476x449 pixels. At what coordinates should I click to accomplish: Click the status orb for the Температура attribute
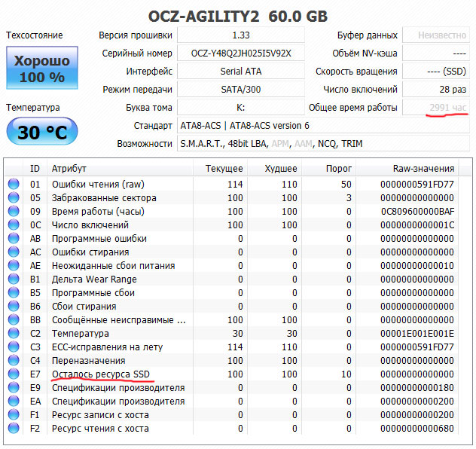coord(14,333)
